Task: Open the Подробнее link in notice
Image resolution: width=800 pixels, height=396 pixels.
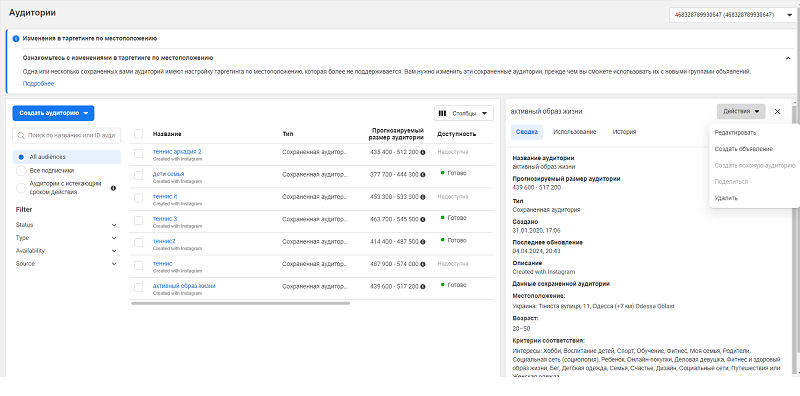Action: click(x=38, y=84)
